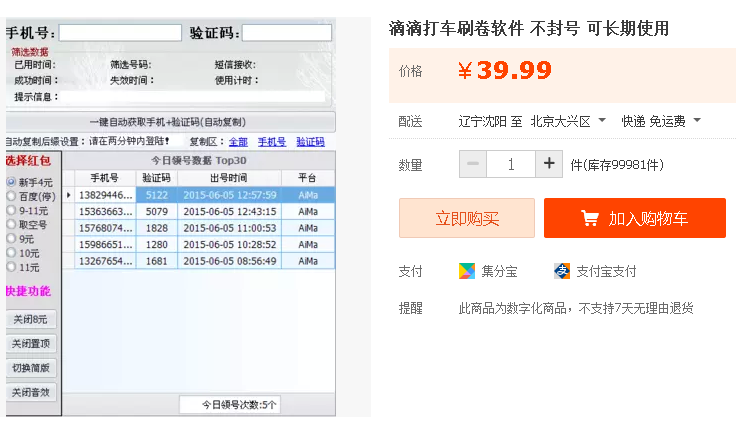Click the 立即购买 button
This screenshot has width=736, height=426.
[466, 218]
